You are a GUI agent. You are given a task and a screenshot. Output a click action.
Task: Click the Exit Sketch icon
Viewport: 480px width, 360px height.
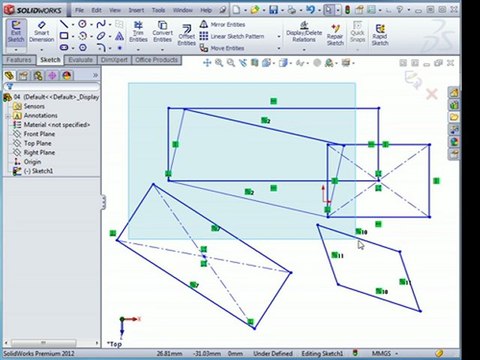point(16,32)
